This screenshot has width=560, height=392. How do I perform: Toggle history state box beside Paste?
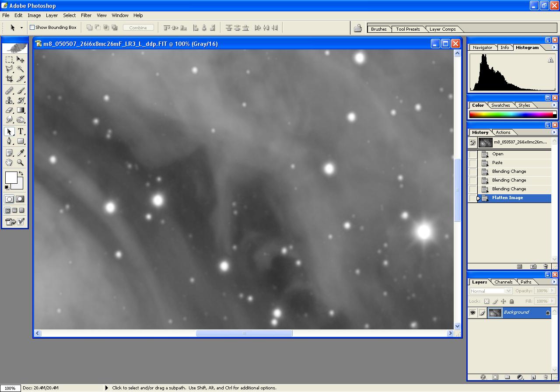473,163
